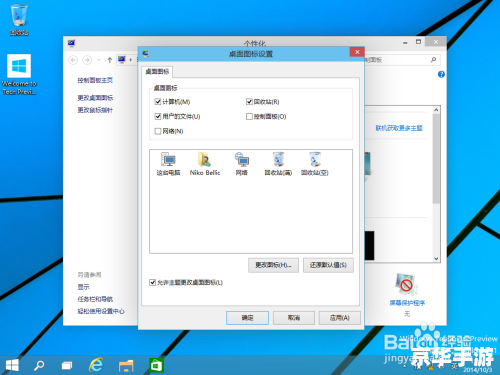Click the up arrow in Personalization window
Viewport: 500px width, 375px height.
pyautogui.click(x=110, y=60)
